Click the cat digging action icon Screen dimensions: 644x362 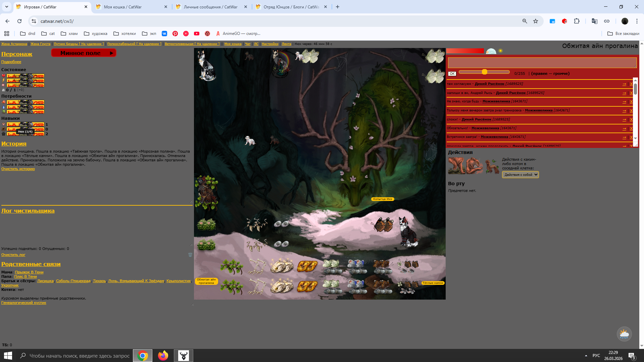coord(456,166)
